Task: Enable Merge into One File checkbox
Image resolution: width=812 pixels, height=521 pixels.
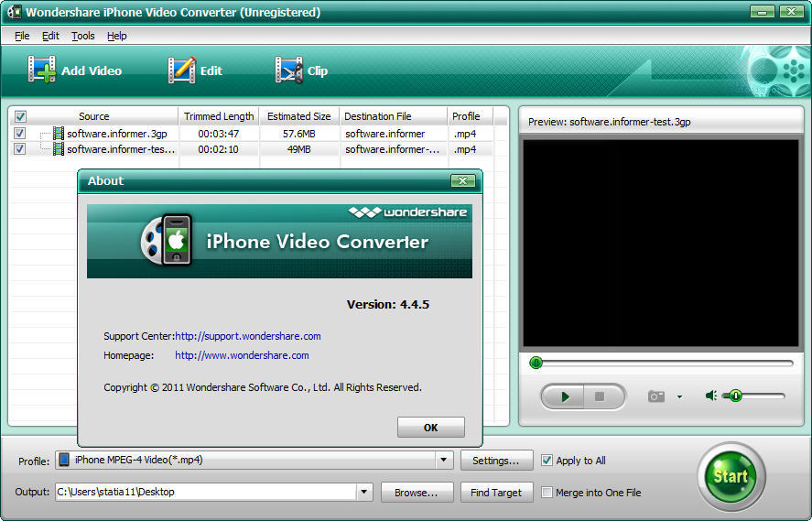Action: [547, 493]
